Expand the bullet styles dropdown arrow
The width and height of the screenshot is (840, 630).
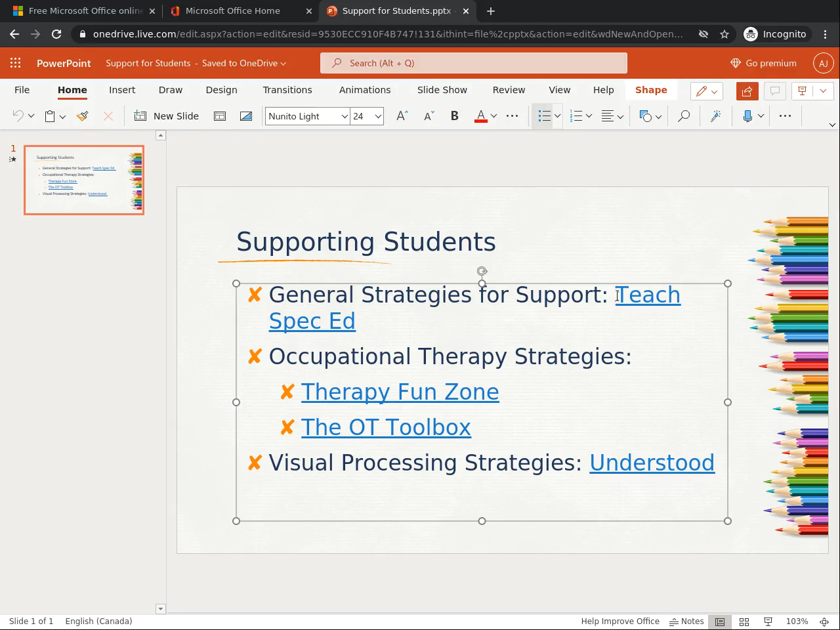557,116
